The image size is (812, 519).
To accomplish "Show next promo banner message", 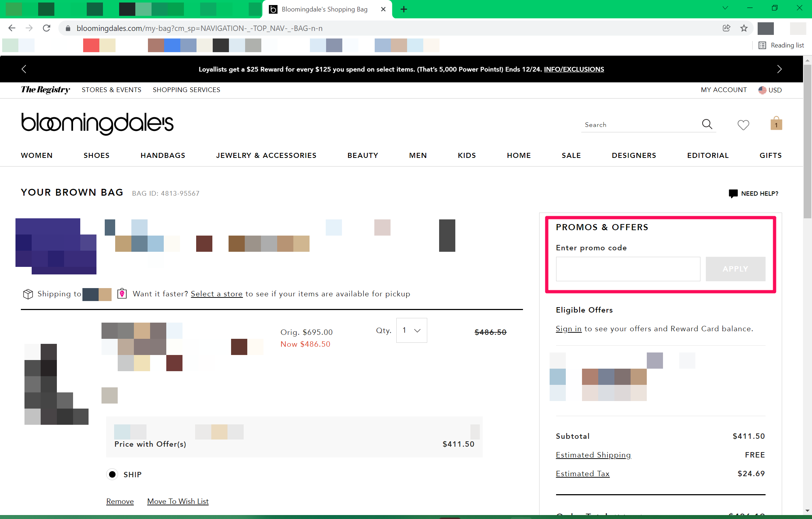I will tap(779, 69).
